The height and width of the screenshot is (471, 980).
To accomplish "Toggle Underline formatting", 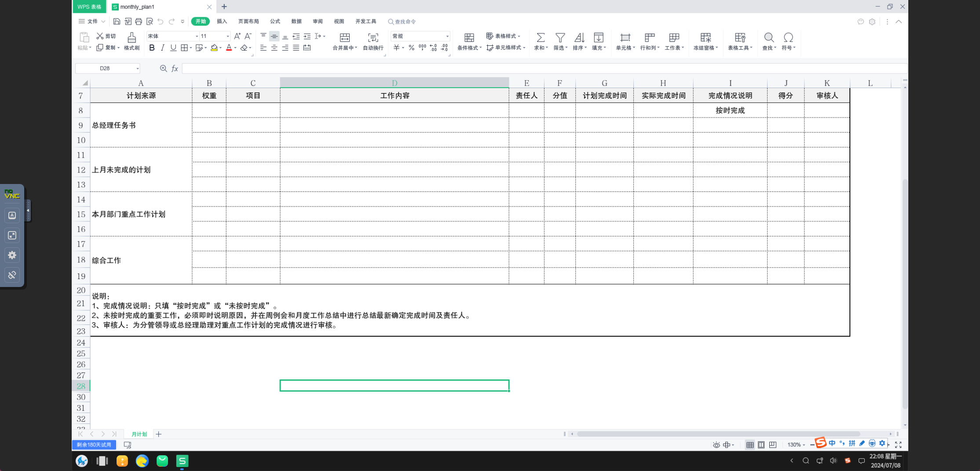I will pos(173,48).
